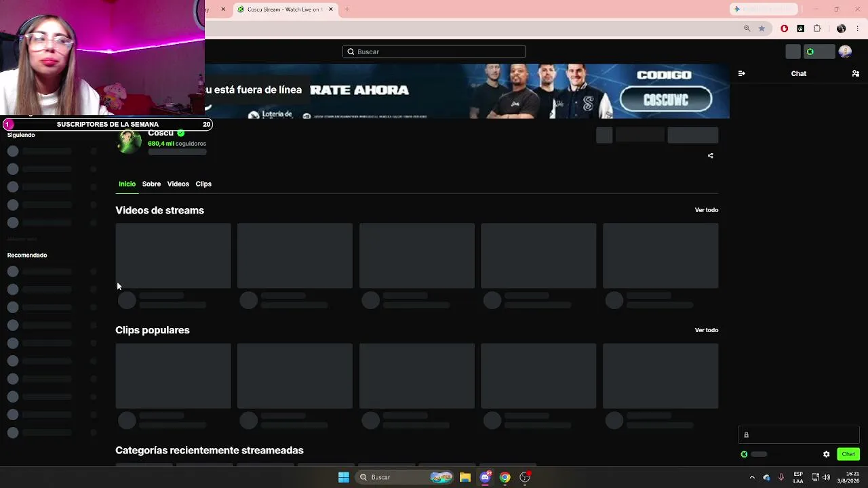Switch to the Videos tab
868x488 pixels.
point(178,184)
